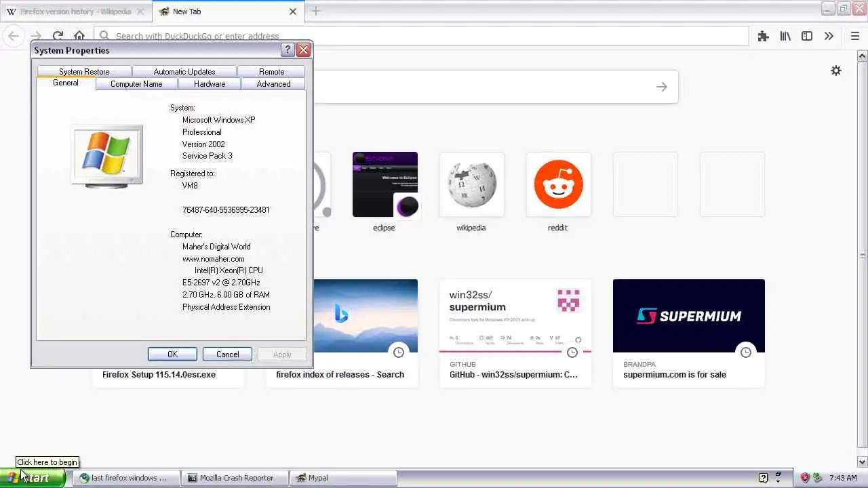The width and height of the screenshot is (868, 488).
Task: Click OK in System Properties
Action: (x=172, y=354)
